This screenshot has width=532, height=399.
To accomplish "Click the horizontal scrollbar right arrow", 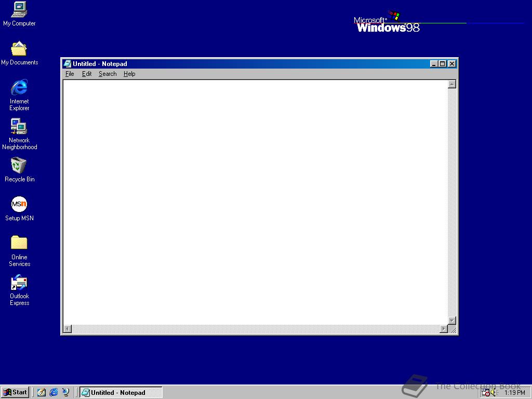I will (x=444, y=329).
